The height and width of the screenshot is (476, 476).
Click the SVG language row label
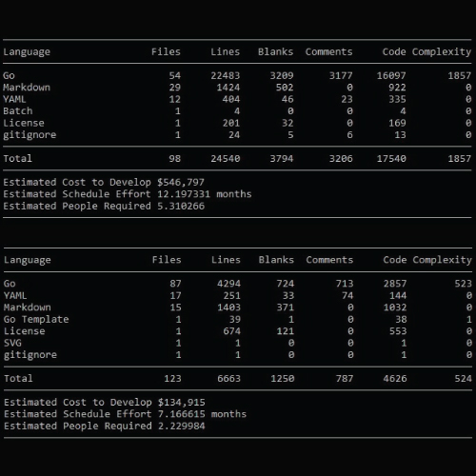[12, 343]
